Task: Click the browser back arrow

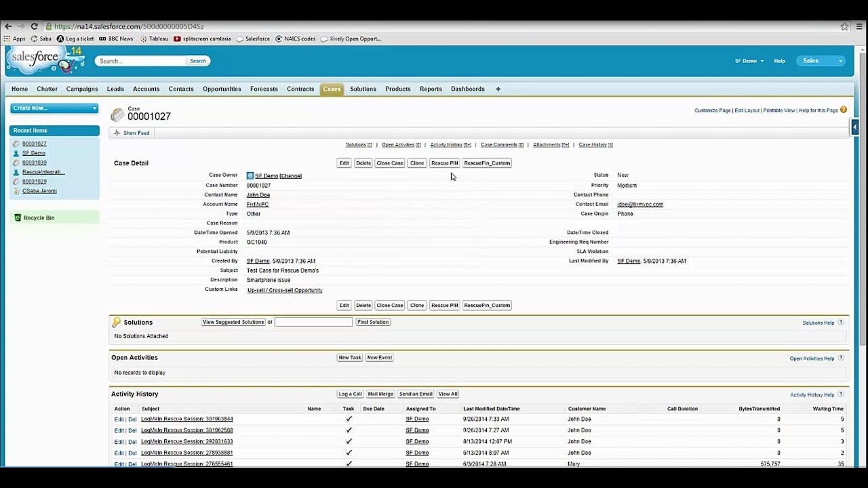Action: 8,26
